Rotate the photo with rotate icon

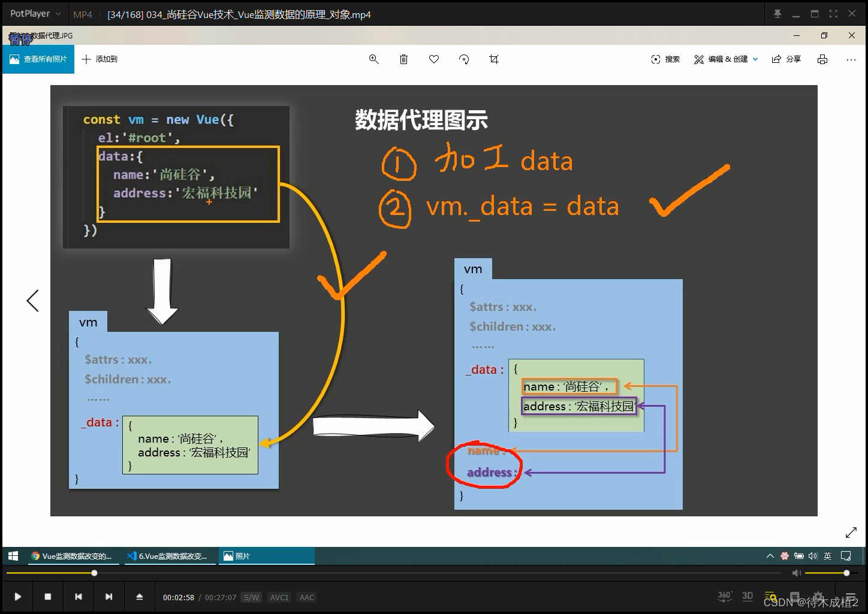[x=464, y=59]
